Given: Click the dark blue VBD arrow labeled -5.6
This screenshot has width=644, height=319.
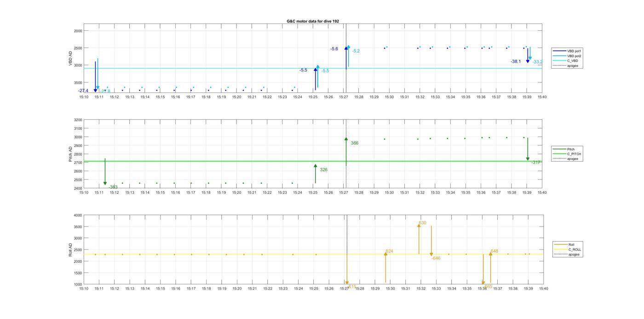Looking at the screenshot, I should click(x=346, y=58).
